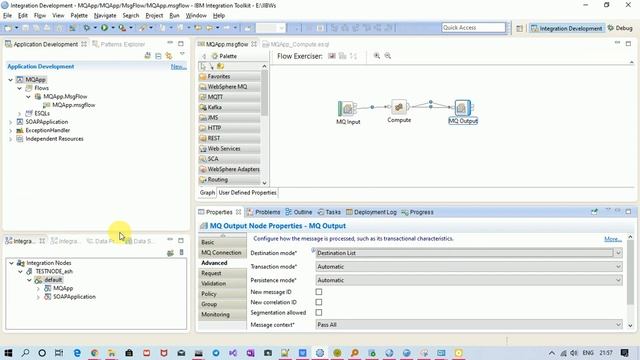Click the palette vertical scrollbar
The width and height of the screenshot is (640, 360).
click(264, 93)
